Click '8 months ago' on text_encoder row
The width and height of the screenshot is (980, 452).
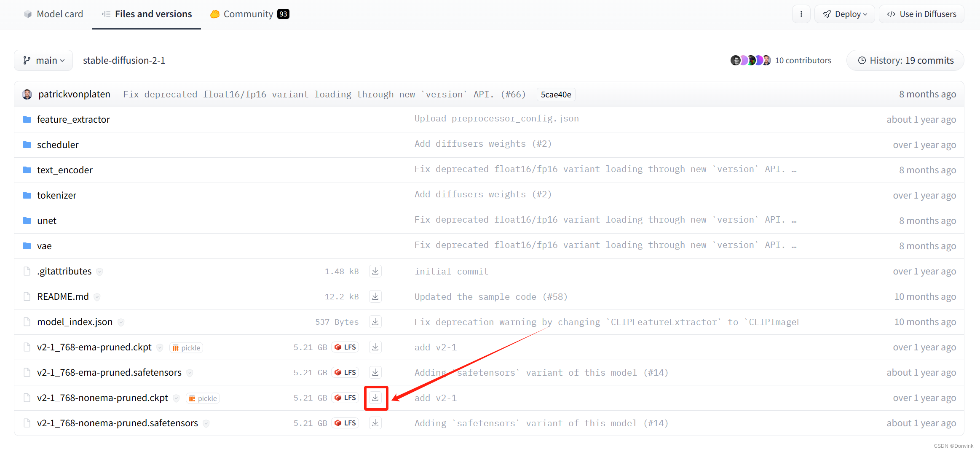pos(927,170)
